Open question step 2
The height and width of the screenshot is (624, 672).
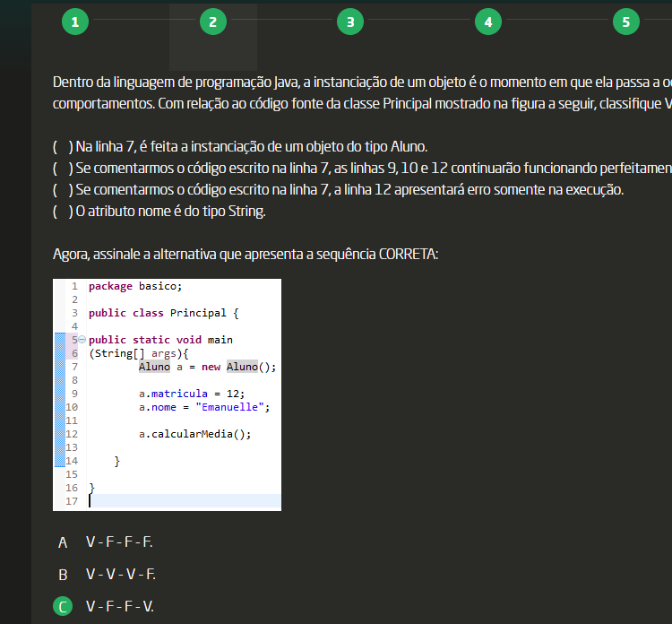pyautogui.click(x=212, y=22)
